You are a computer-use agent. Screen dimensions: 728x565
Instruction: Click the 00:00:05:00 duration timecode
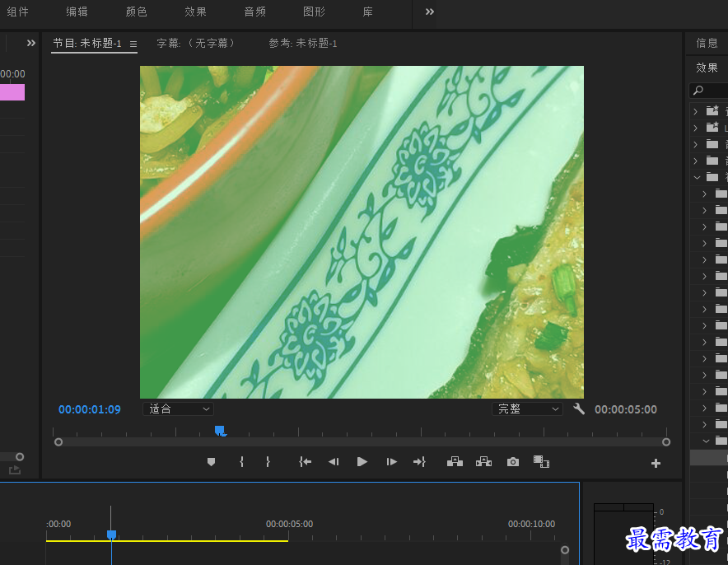click(626, 409)
